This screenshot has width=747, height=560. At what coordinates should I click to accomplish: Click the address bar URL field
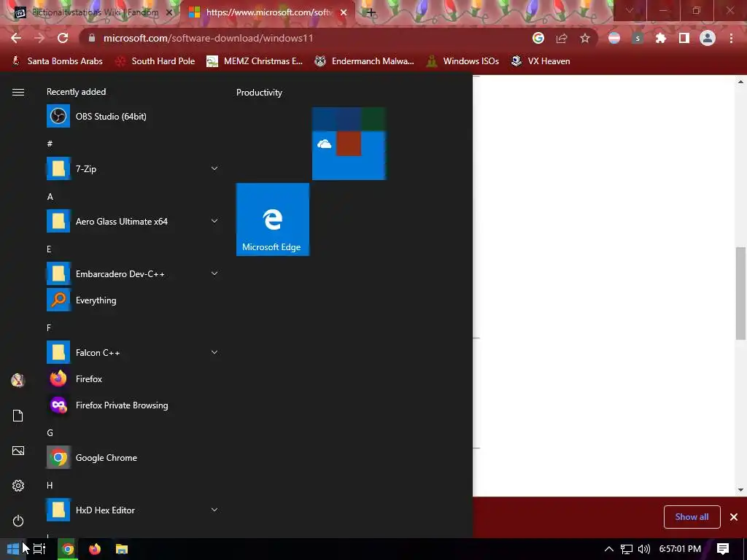[x=305, y=38]
